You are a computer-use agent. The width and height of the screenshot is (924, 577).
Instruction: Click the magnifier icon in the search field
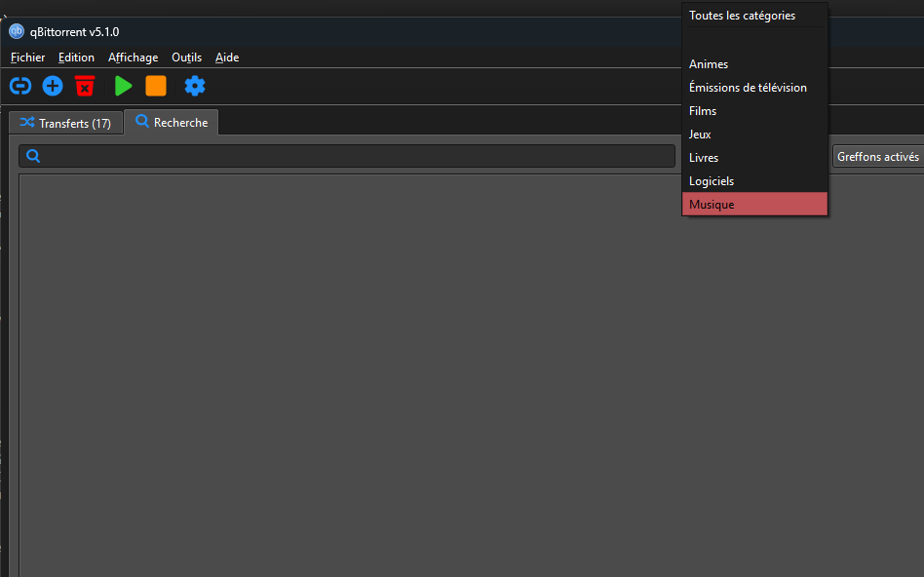pos(33,156)
